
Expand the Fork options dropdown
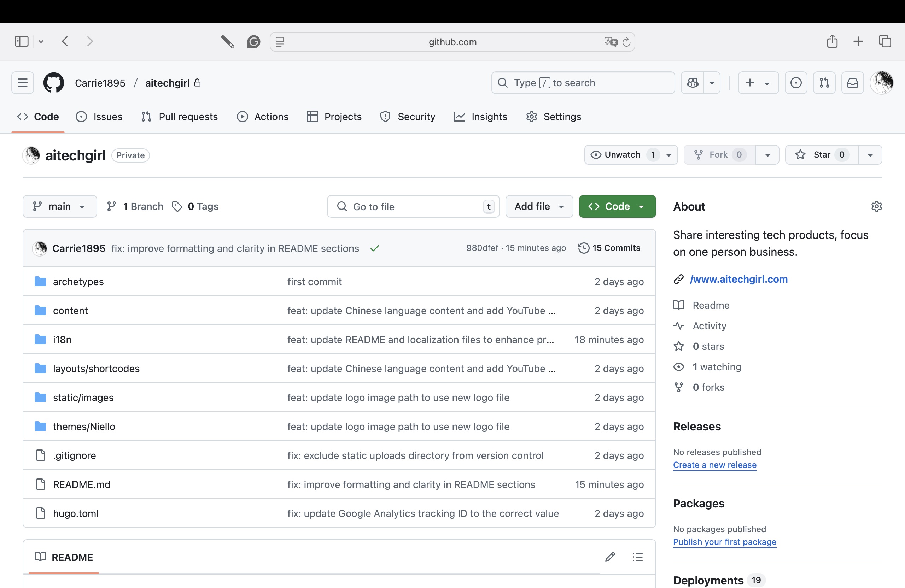click(767, 155)
